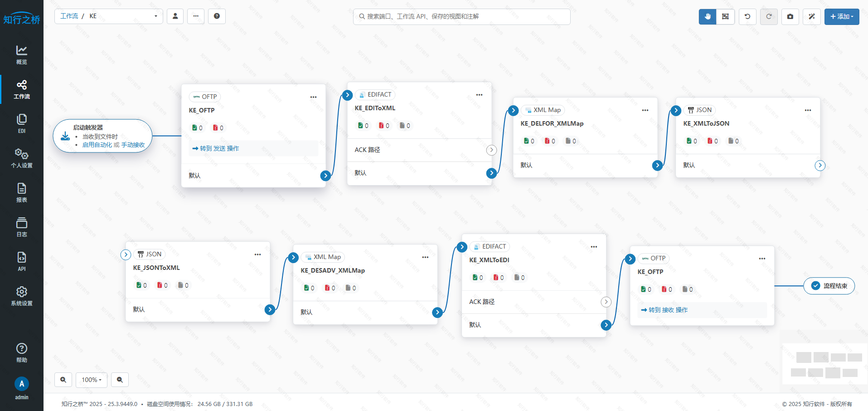
Task: Undo the last workflow change
Action: click(747, 16)
